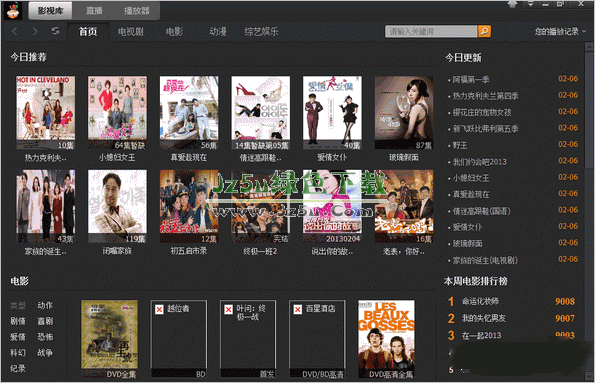
Task: Select the 电视剧 navigation tab
Action: click(131, 32)
